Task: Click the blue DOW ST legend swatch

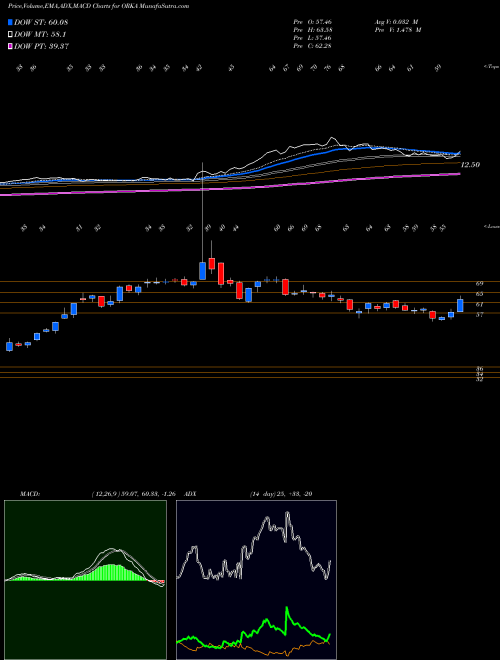Action: [10, 22]
